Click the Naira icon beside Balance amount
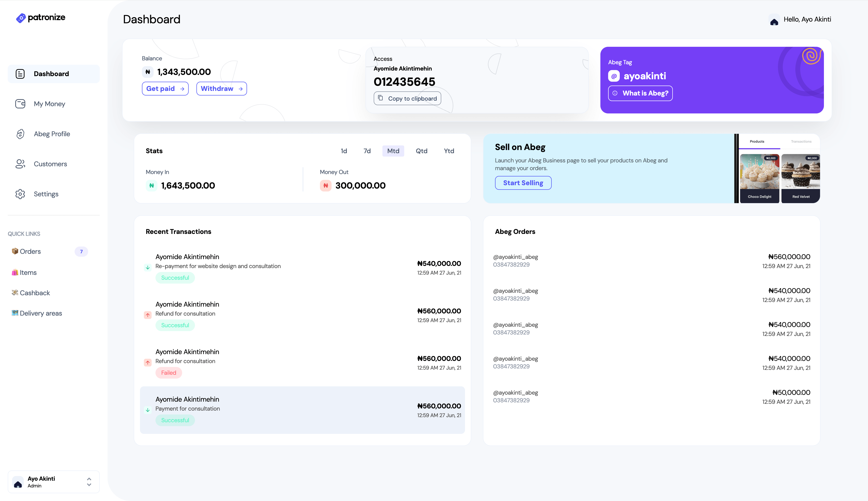The width and height of the screenshot is (868, 501). pyautogui.click(x=147, y=72)
